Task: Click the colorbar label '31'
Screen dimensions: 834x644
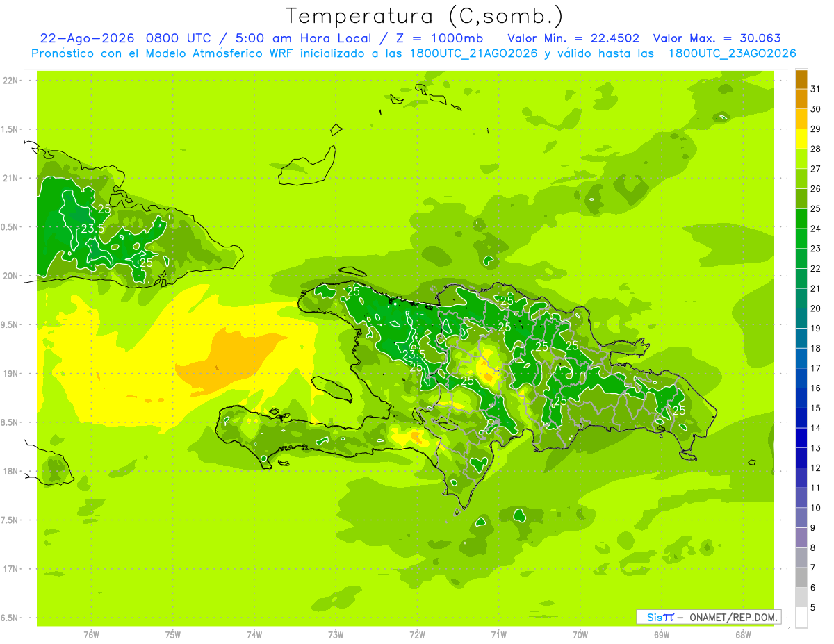Action: [x=816, y=89]
